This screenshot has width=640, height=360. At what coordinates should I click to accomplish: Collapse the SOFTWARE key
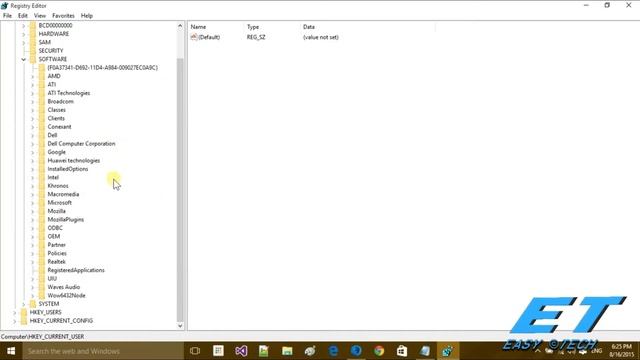pos(24,59)
